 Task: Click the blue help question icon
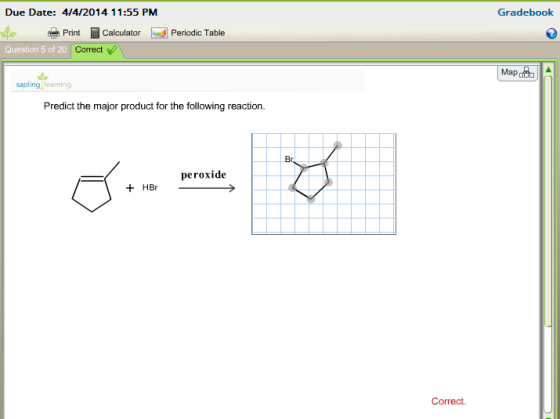[551, 33]
